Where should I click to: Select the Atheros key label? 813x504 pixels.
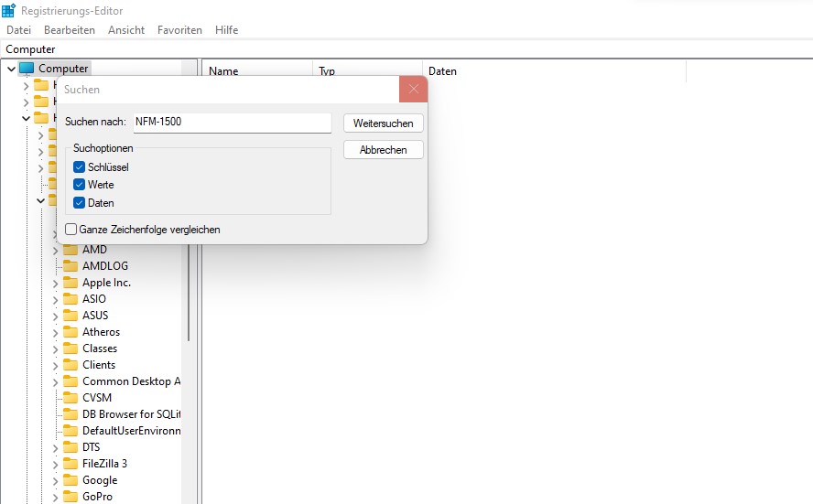click(x=101, y=332)
